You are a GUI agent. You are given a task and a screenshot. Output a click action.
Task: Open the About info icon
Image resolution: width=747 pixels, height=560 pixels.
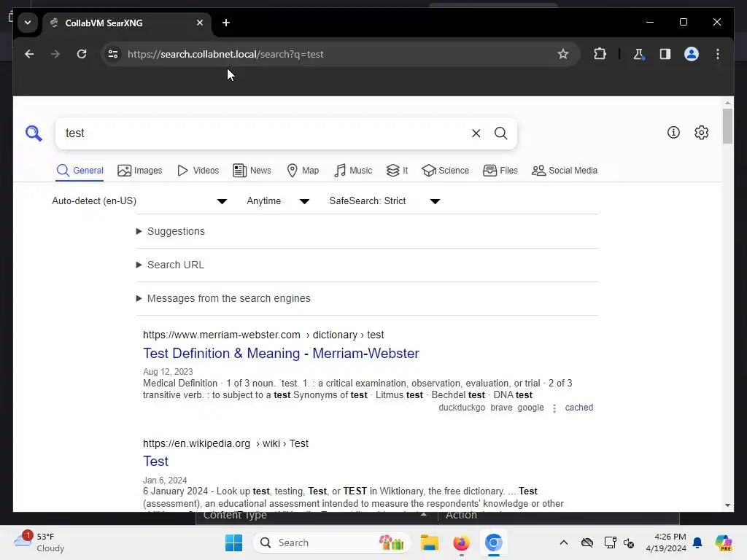point(673,133)
